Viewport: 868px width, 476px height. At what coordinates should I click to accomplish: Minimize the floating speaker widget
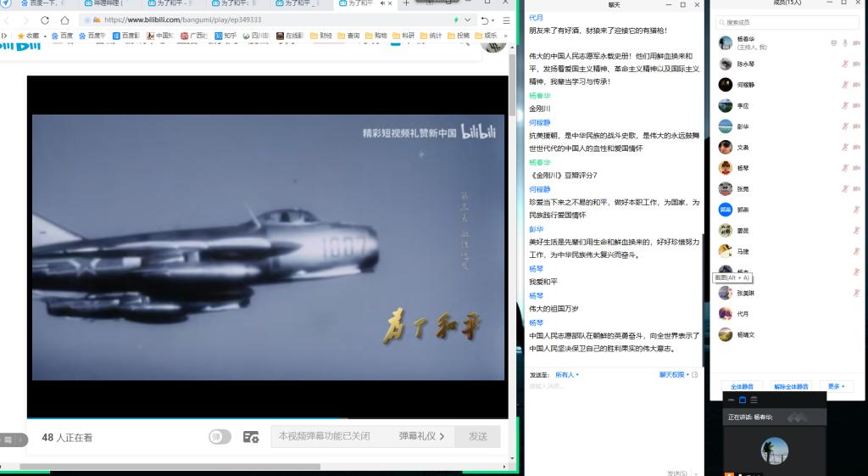pyautogui.click(x=732, y=400)
